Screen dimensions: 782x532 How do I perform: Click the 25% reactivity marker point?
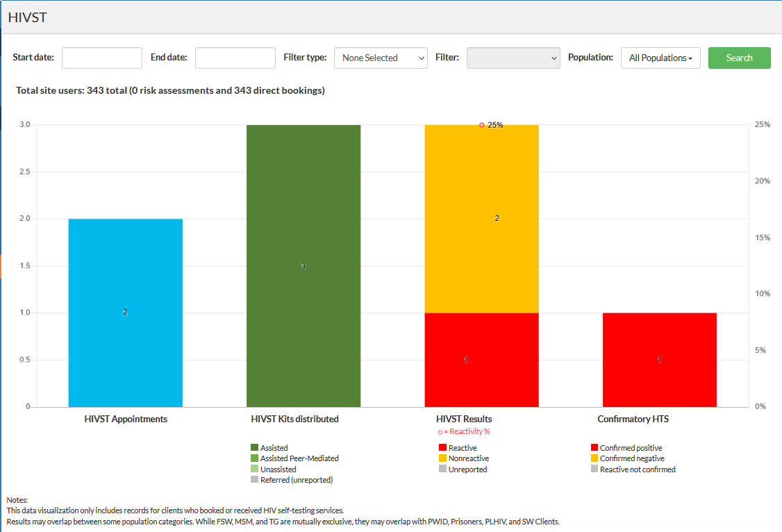pyautogui.click(x=481, y=125)
